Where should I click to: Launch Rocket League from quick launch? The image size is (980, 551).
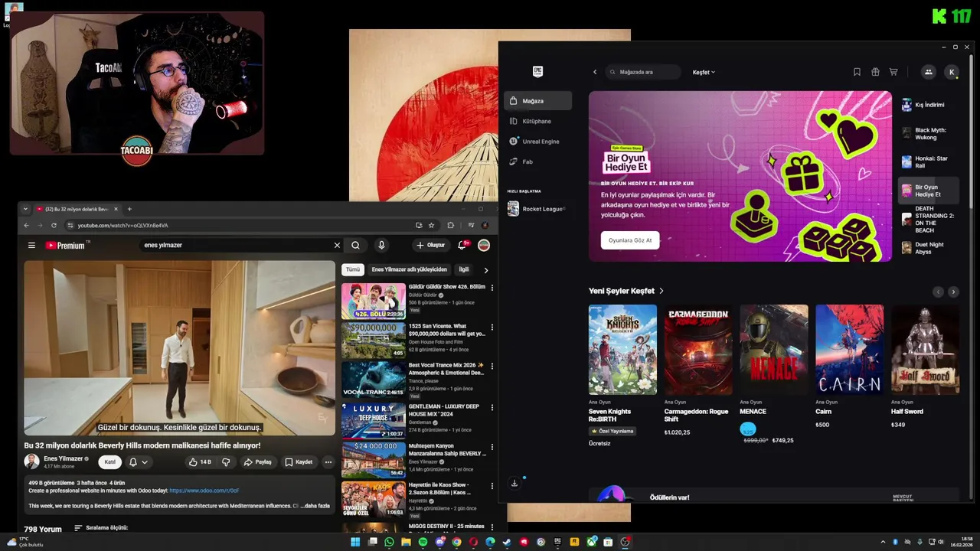pos(536,209)
